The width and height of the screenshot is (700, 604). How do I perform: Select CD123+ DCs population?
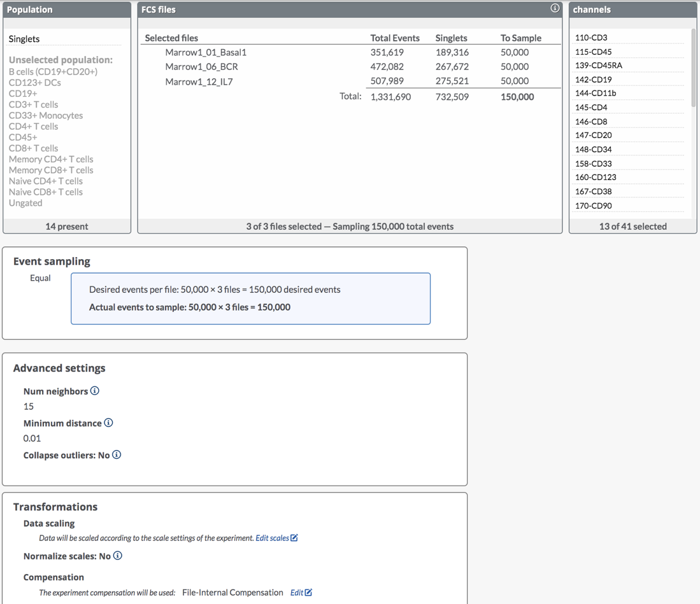tap(35, 83)
